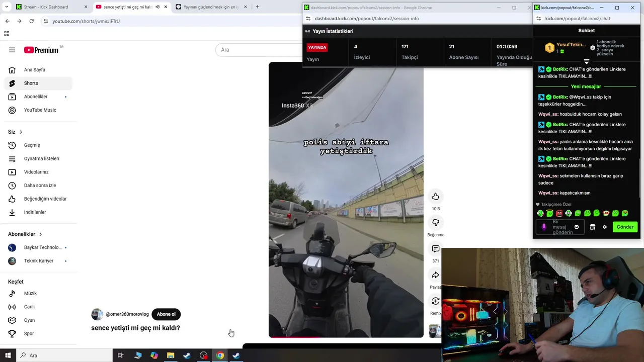The image size is (644, 362).
Task: Open Müzik in Keşfet section
Action: 39,293
